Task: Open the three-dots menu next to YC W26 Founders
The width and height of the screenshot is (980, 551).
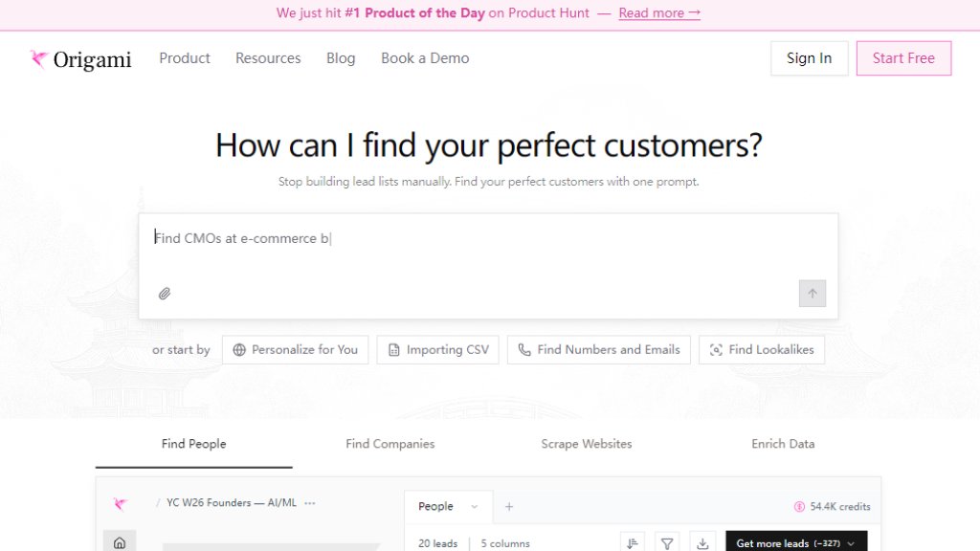Action: click(x=310, y=503)
